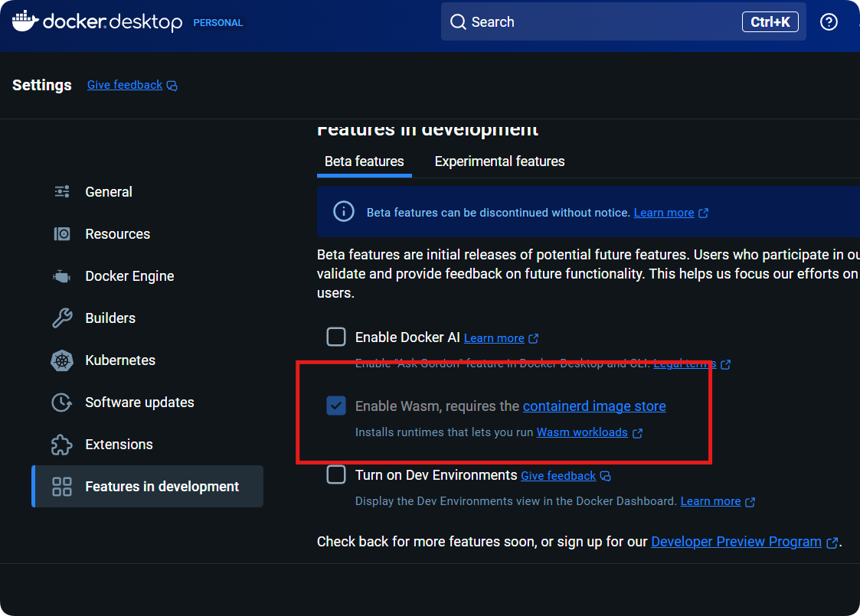Click the Software updates clock icon
Image resolution: width=860 pixels, height=616 pixels.
click(x=62, y=403)
